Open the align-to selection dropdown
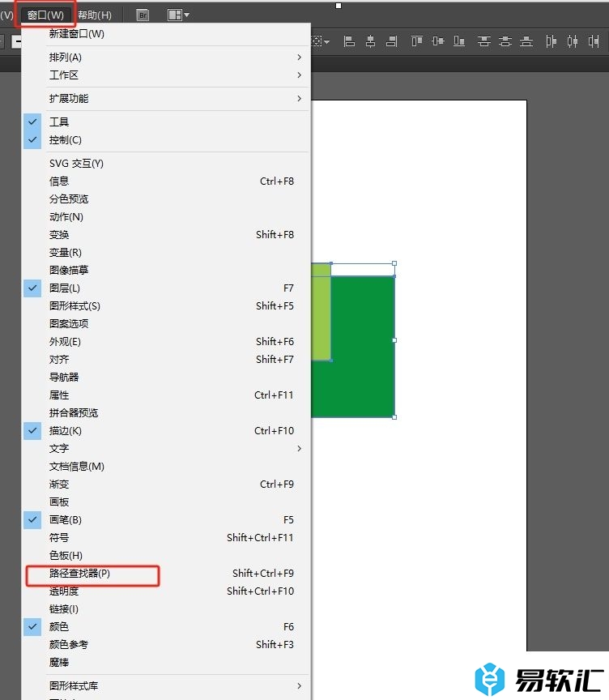 pos(321,41)
